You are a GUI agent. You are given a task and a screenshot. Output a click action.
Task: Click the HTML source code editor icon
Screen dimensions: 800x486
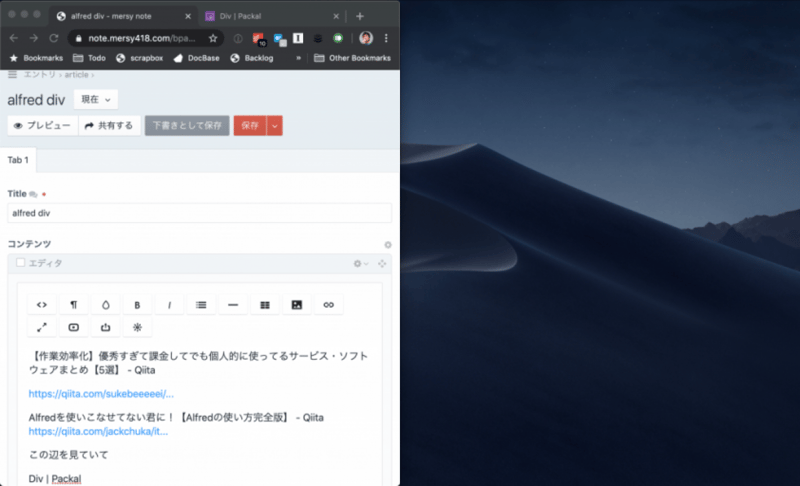pos(42,305)
